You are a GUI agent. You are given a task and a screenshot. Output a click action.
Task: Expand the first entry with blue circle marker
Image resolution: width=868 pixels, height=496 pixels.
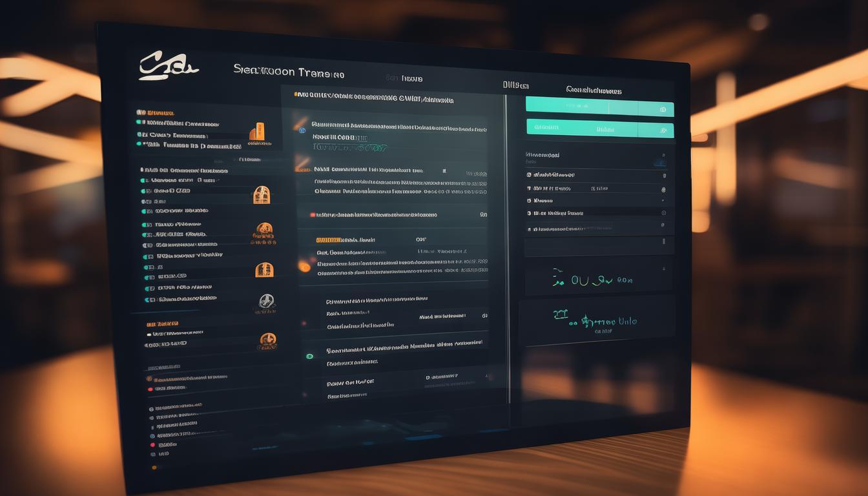302,130
